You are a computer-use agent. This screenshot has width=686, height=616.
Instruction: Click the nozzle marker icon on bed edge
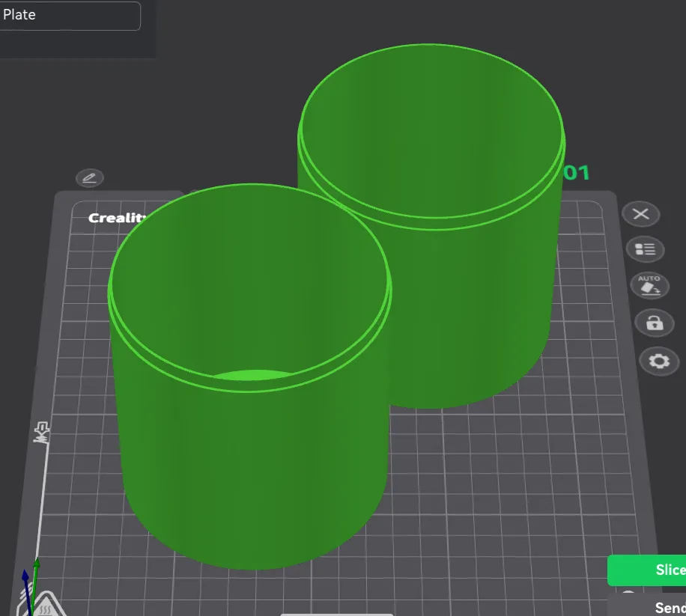tap(42, 433)
